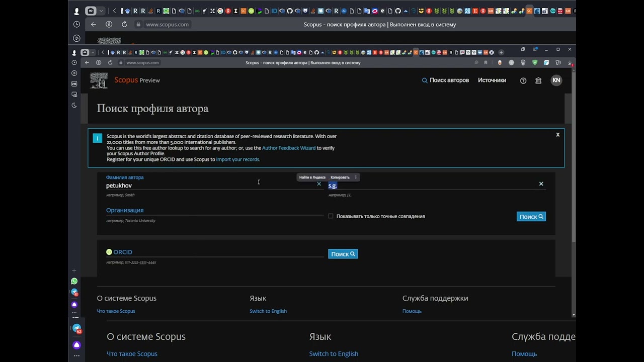Click the ORCID input field
The image size is (644, 362).
[215, 252]
